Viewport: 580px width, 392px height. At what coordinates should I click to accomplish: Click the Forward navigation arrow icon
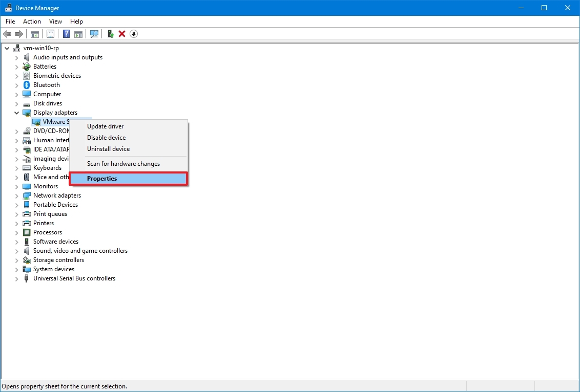(x=19, y=34)
